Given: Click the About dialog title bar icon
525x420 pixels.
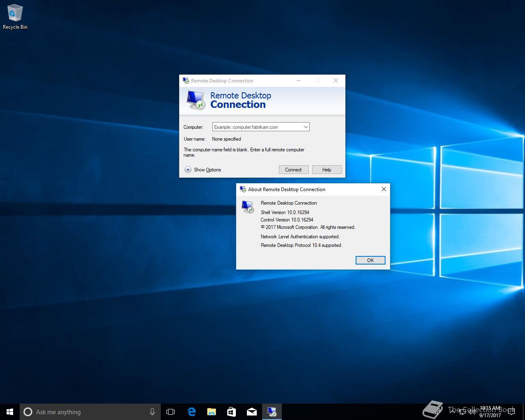Looking at the screenshot, I should 243,189.
